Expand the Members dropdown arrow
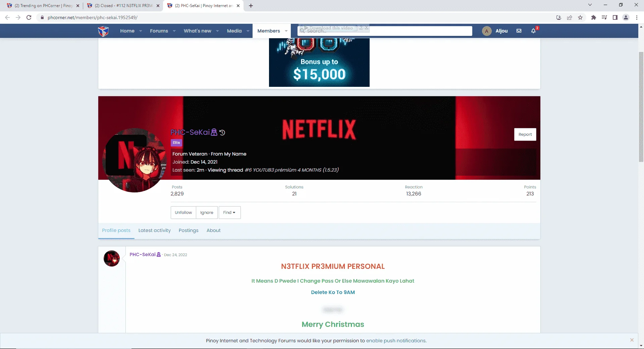 [286, 31]
